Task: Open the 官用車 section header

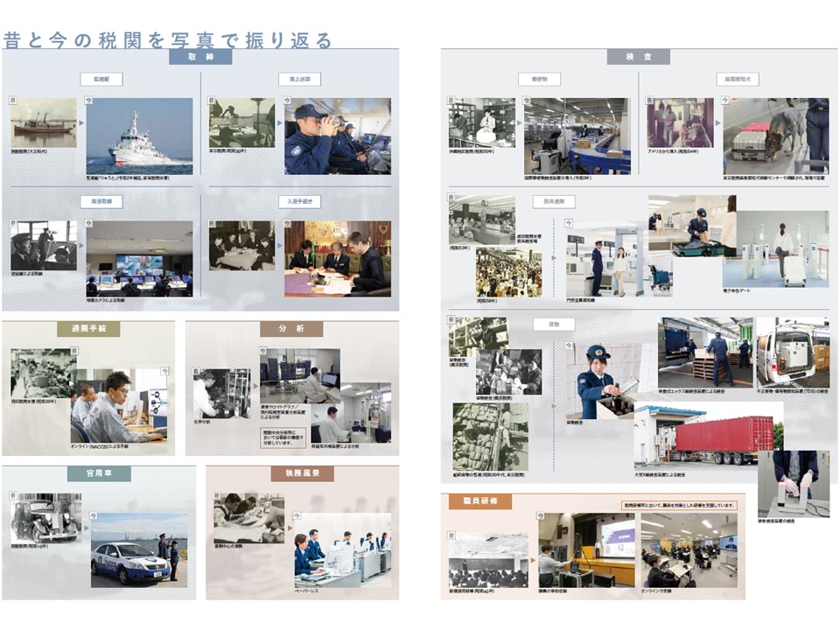Action: pyautogui.click(x=99, y=473)
